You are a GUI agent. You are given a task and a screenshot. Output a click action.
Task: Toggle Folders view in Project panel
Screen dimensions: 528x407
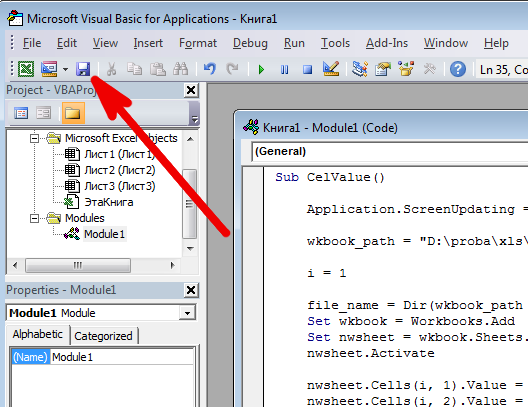(x=73, y=113)
